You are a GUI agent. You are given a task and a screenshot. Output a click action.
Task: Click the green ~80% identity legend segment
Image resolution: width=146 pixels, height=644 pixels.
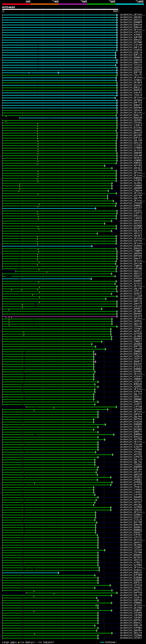pos(101,4)
